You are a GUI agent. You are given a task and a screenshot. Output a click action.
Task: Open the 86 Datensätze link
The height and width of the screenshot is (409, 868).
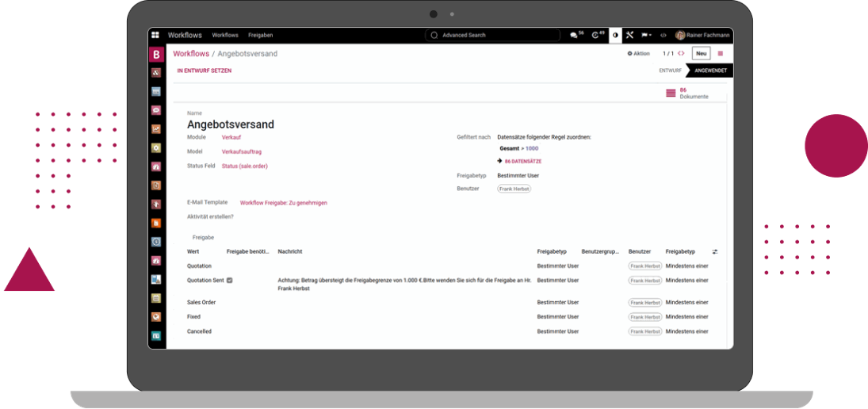(x=522, y=161)
